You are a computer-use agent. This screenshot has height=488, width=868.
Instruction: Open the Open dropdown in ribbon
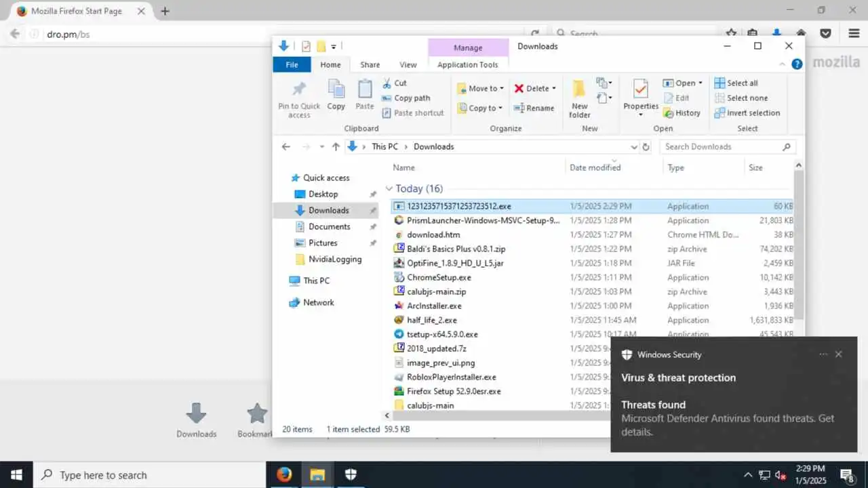click(x=682, y=83)
